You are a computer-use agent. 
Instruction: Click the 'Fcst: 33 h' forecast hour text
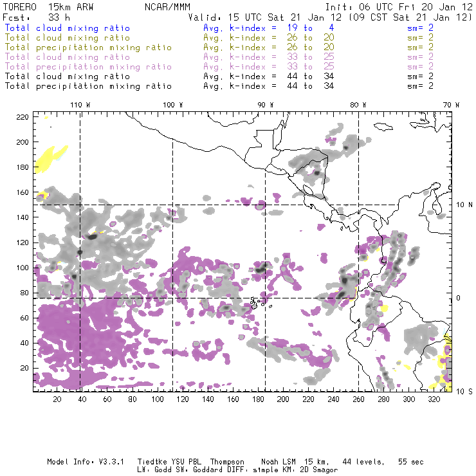[x=37, y=17]
